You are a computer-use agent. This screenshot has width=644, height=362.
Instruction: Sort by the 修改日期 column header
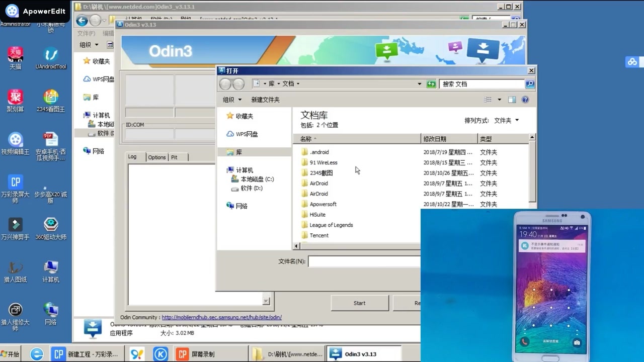click(449, 139)
